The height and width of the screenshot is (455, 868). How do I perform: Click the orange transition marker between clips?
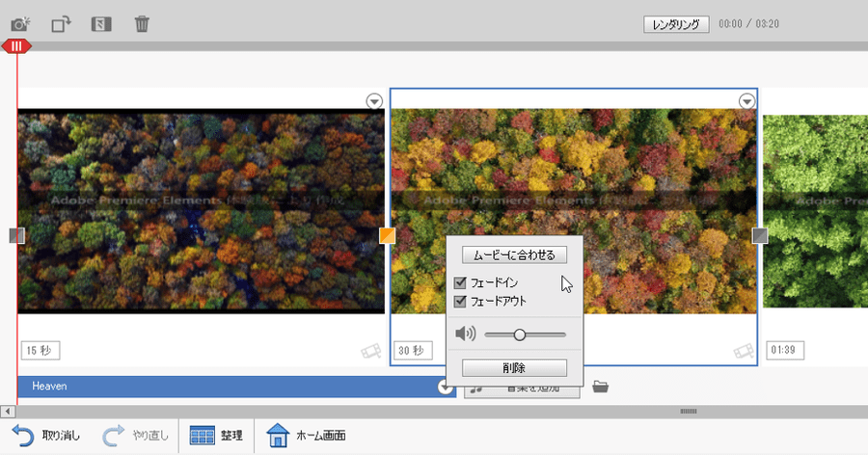[x=387, y=235]
